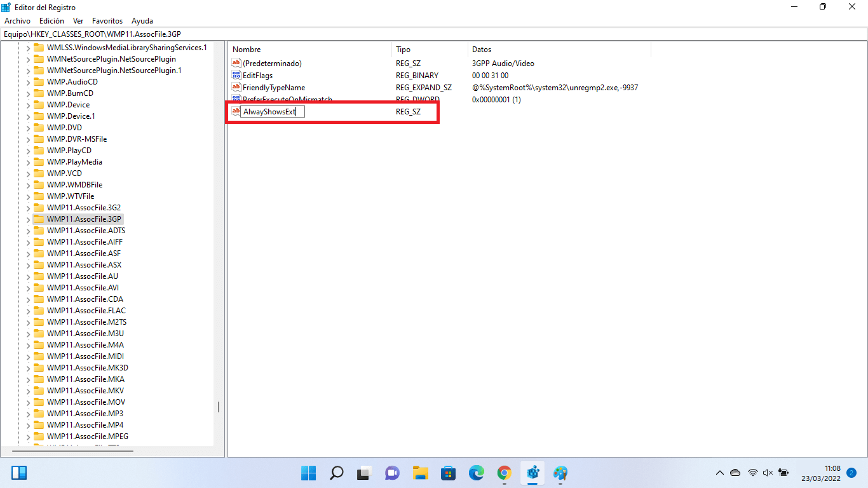Select the WMP.WMDBFile key
Image resolution: width=868 pixels, height=488 pixels.
coord(74,185)
